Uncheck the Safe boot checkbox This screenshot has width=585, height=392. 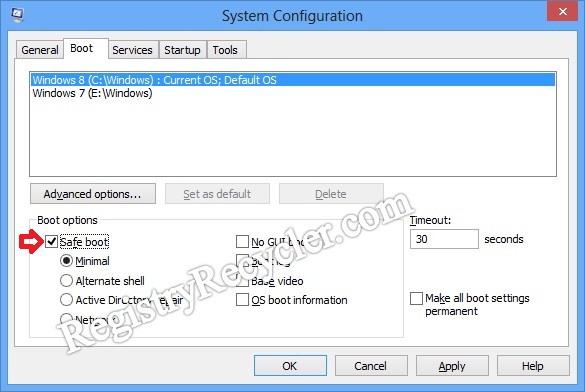51,242
